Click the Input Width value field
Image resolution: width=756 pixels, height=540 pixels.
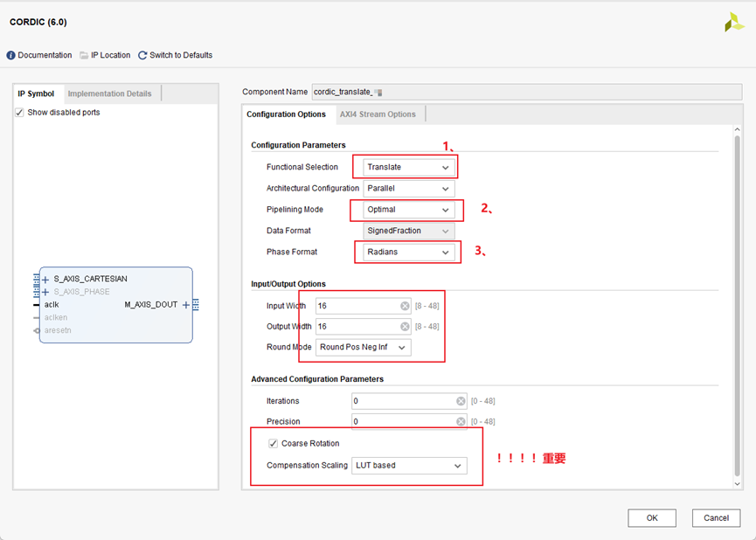364,306
